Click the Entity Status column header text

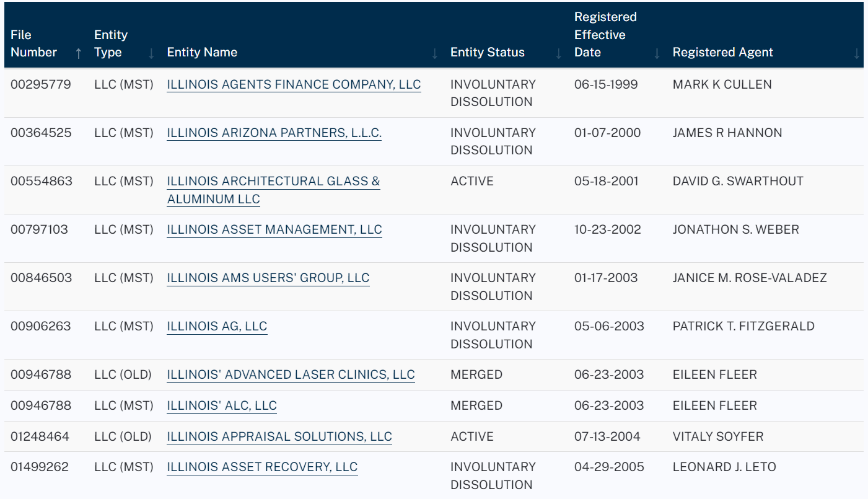click(487, 53)
